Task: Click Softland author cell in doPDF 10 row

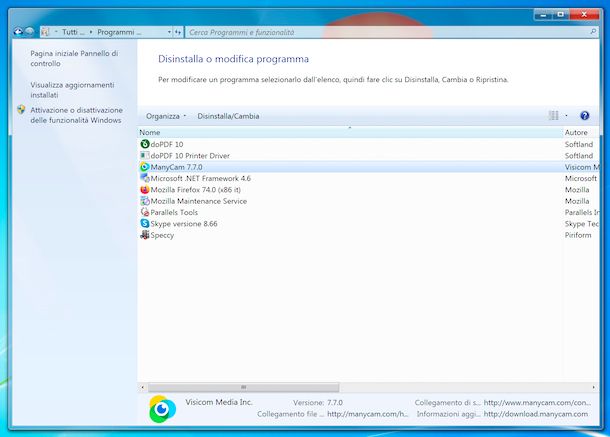Action: tap(579, 144)
